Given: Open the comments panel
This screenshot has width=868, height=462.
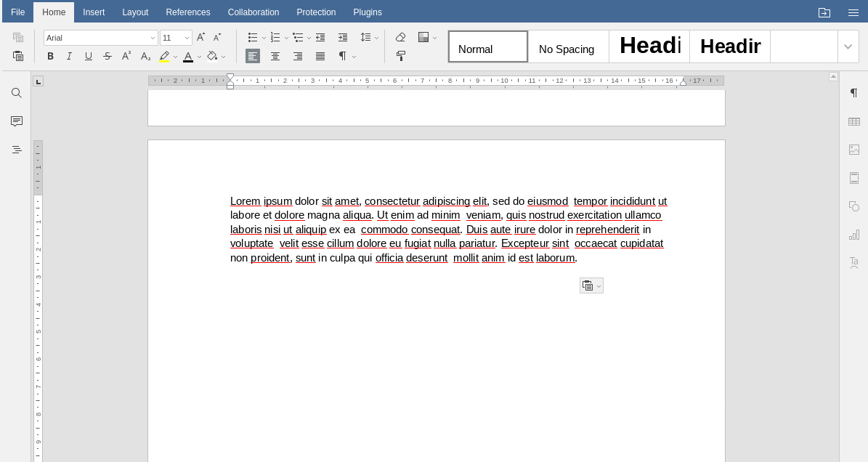Looking at the screenshot, I should pos(17,121).
